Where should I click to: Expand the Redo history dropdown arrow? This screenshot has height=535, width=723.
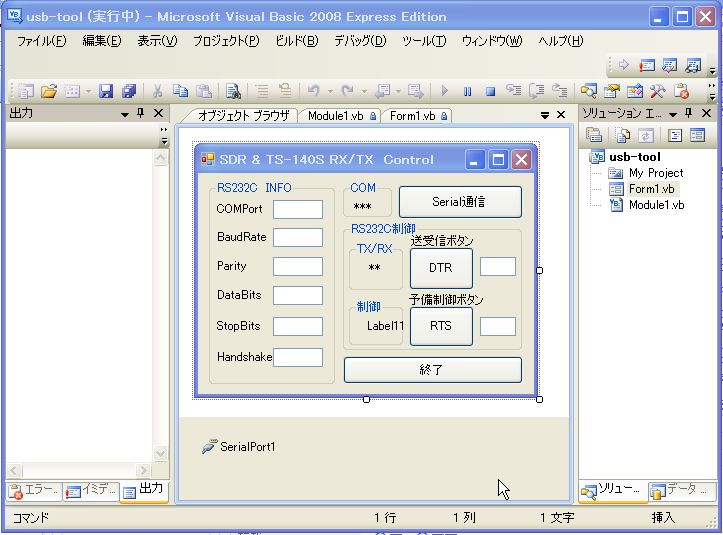pyautogui.click(x=364, y=91)
